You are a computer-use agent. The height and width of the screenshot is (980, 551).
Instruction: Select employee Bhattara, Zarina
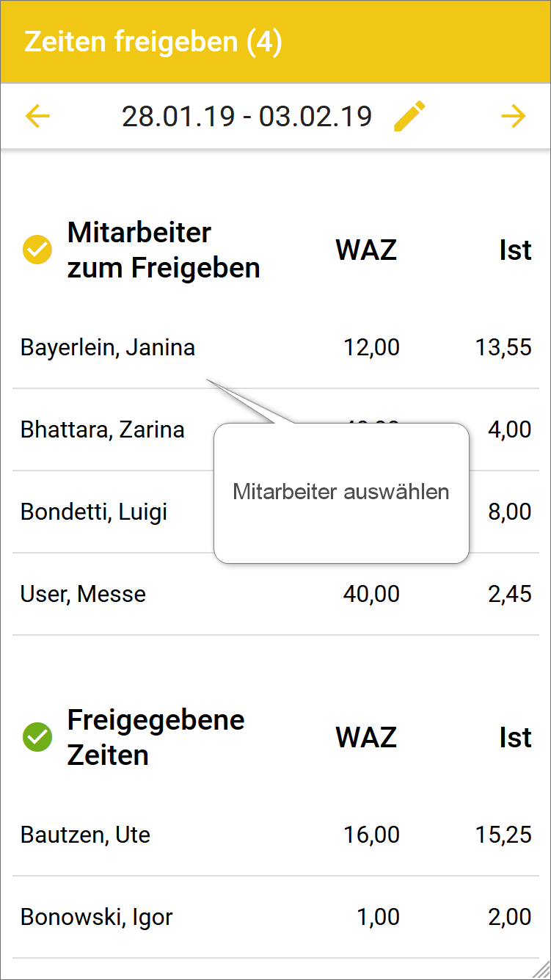103,429
